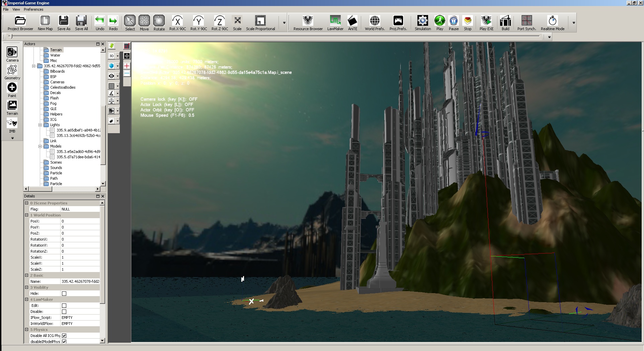Viewport: 644px width, 351px height.
Task: Toggle the Hide checkbox
Action: tap(64, 293)
